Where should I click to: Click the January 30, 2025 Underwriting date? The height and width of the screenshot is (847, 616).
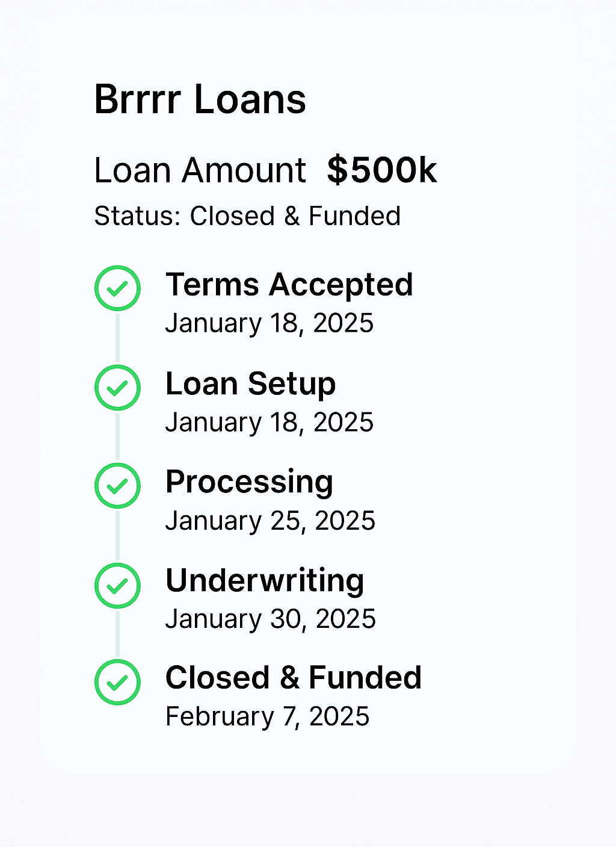(x=270, y=619)
